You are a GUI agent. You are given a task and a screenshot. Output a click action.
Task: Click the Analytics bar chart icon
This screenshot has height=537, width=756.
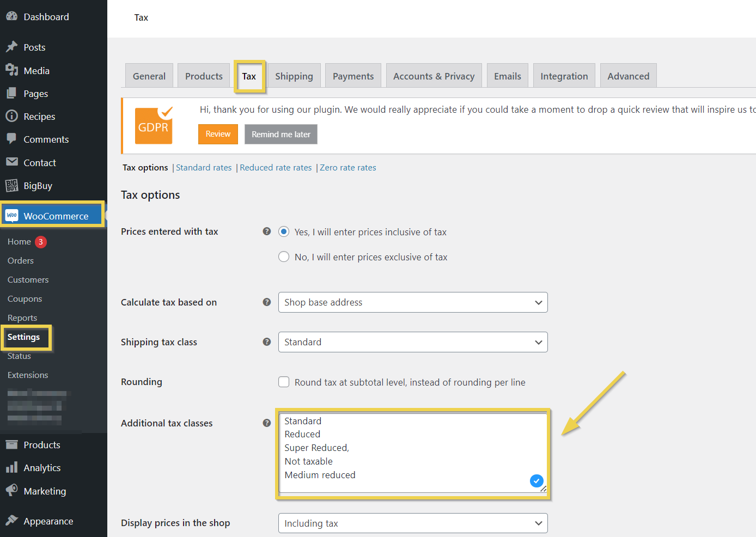point(11,468)
